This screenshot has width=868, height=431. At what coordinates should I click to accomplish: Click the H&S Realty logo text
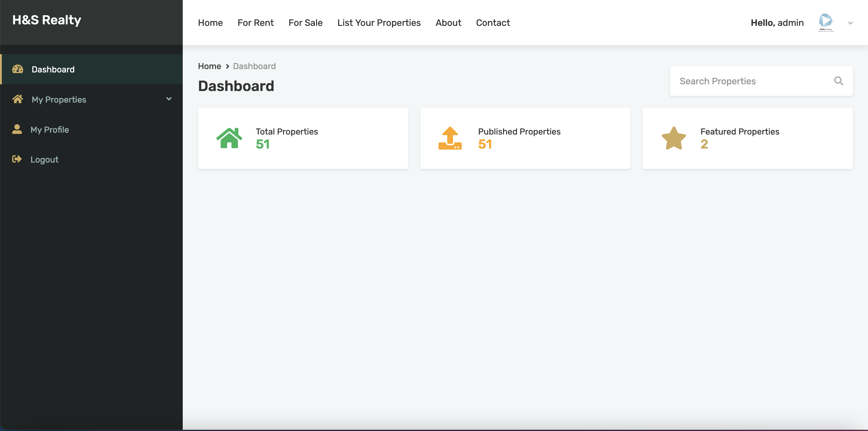click(47, 20)
